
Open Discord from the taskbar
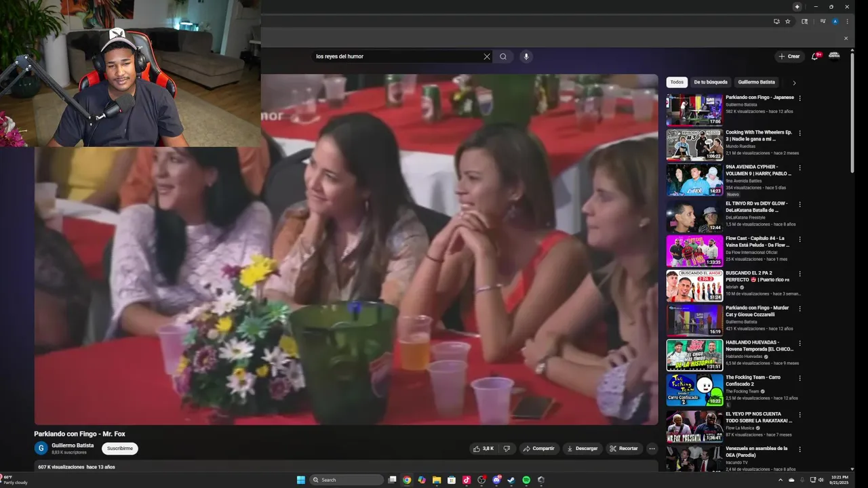496,480
